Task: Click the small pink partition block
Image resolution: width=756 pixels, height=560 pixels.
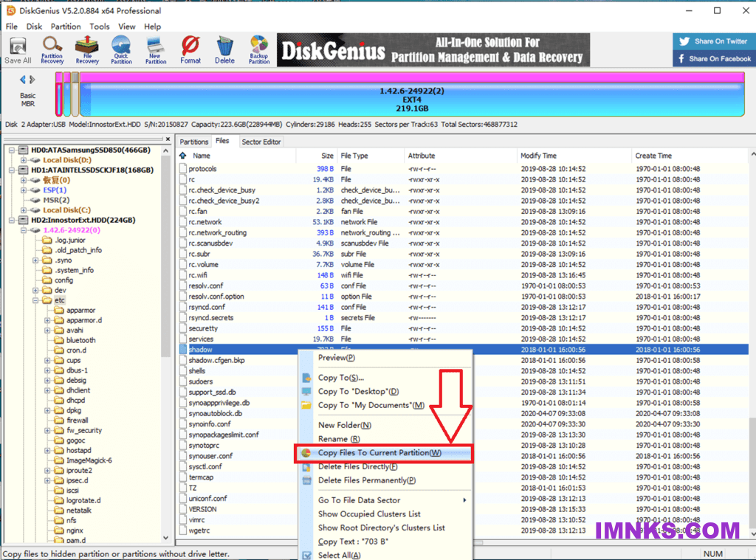Action: point(59,94)
